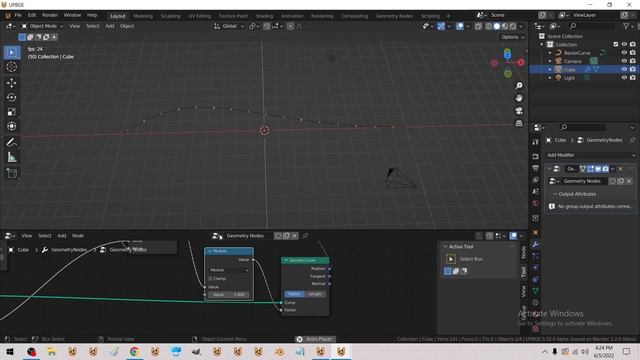This screenshot has height=360, width=640.
Task: Open the Modulo operation dropdown in node
Action: pyautogui.click(x=229, y=270)
